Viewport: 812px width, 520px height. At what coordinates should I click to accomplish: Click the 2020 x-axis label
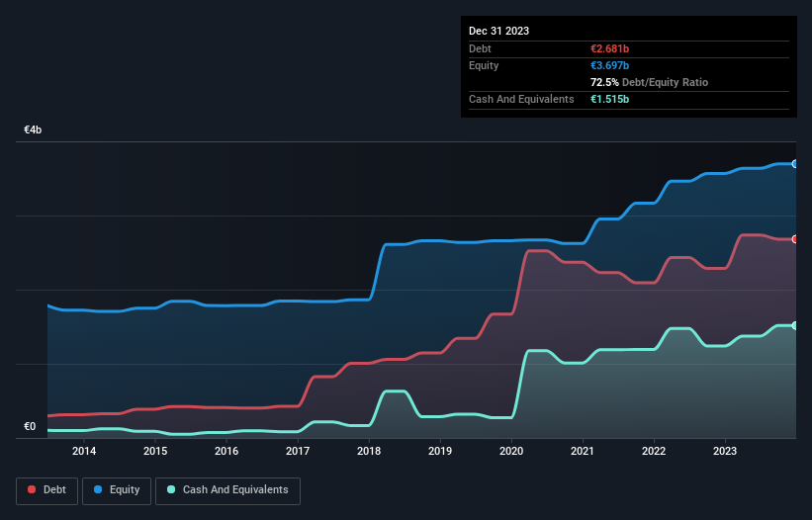(511, 451)
